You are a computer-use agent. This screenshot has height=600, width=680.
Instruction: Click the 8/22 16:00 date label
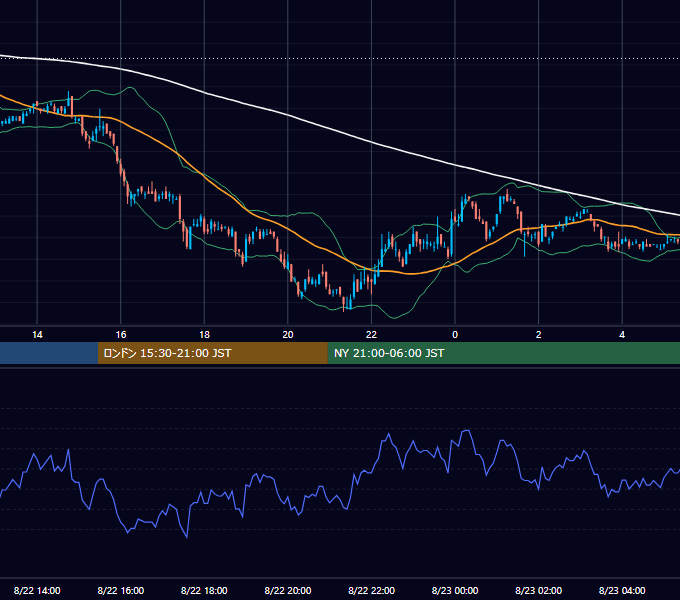[121, 590]
